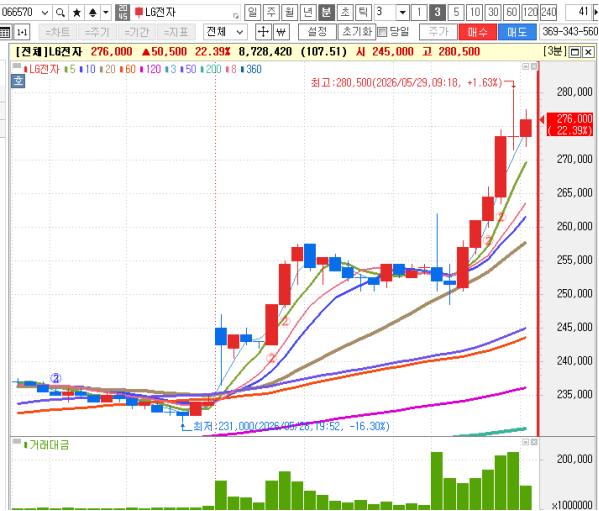Click the candle count field showing 41
This screenshot has height=511, width=599.
(x=578, y=12)
